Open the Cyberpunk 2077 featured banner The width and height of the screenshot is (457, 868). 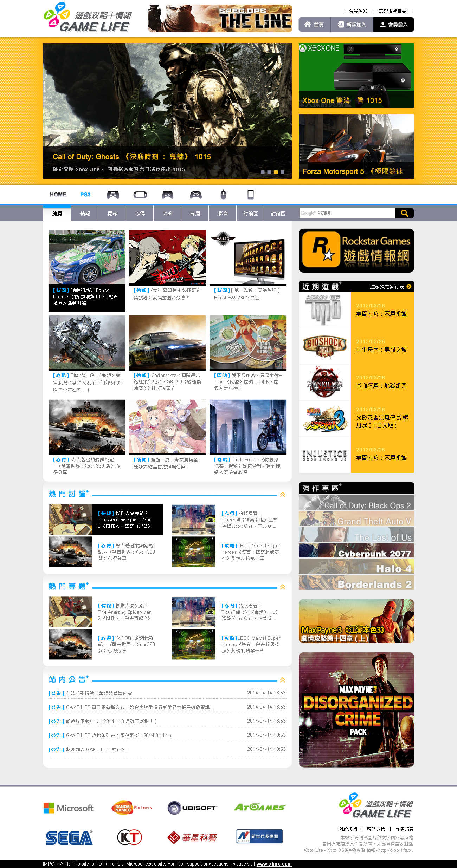pos(356,550)
